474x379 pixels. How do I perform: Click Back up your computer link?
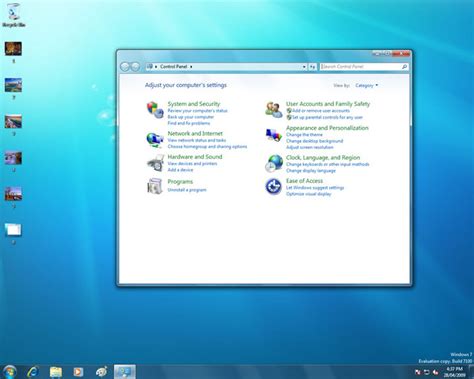[x=191, y=117]
